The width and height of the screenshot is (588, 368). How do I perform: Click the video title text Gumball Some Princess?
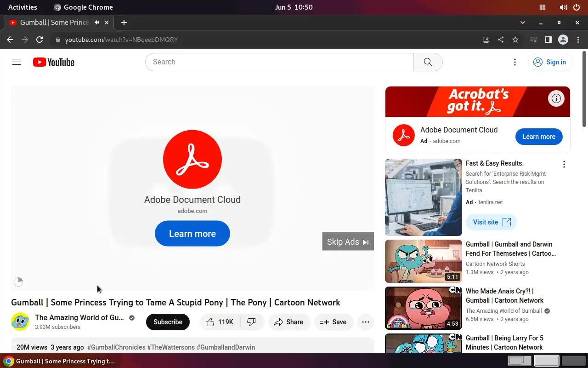coord(175,302)
